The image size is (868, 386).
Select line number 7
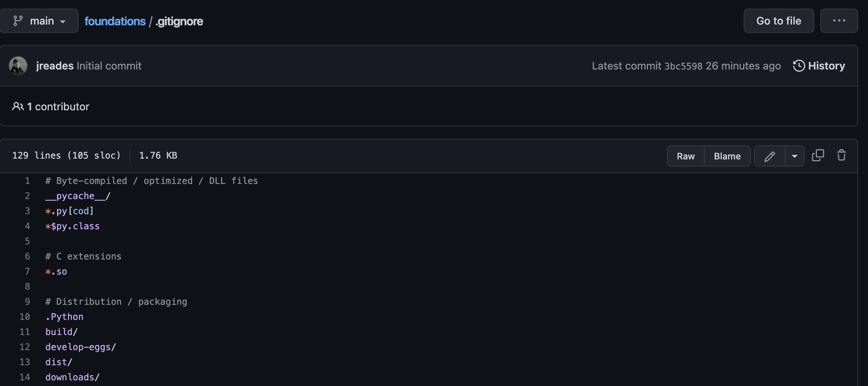point(27,272)
